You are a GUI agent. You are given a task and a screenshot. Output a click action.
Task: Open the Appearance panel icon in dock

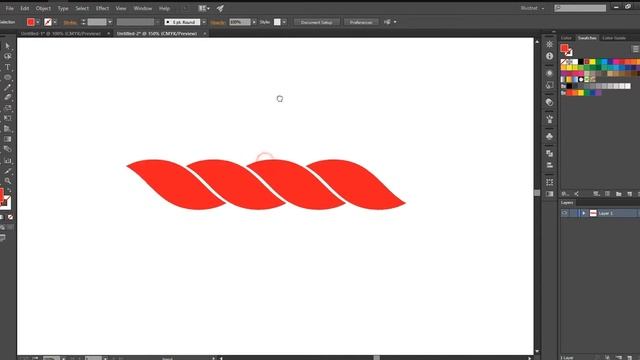click(549, 73)
